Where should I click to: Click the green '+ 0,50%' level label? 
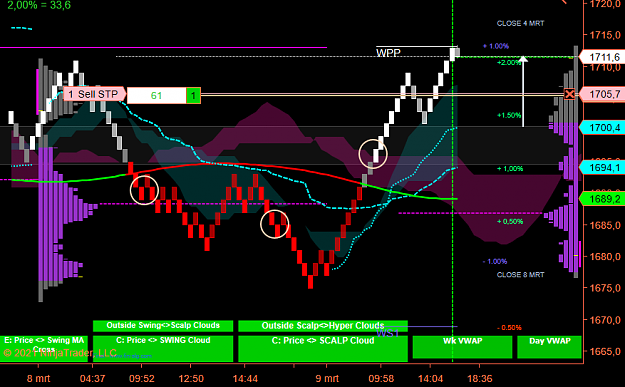tap(510, 221)
